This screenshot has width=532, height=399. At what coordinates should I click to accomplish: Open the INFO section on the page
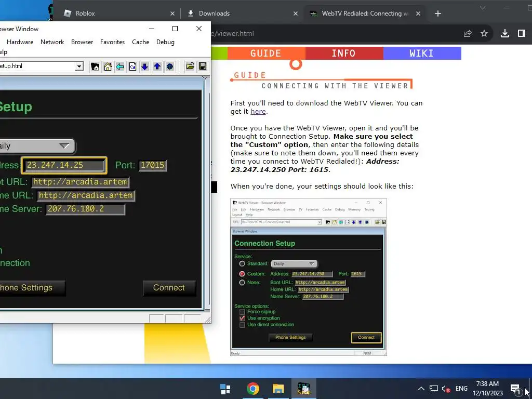pos(344,54)
